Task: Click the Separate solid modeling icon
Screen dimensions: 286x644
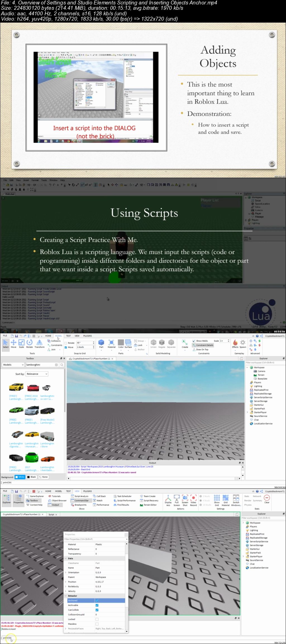Action: [171, 343]
